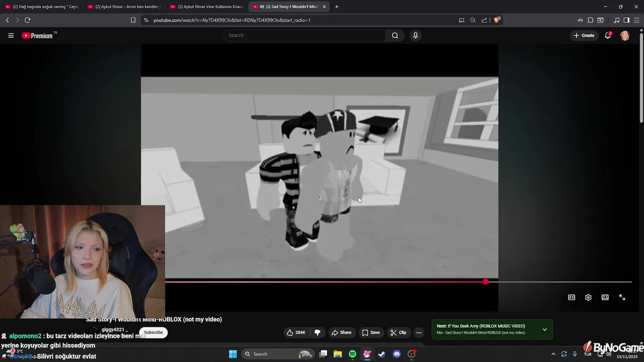Open Steam from the taskbar

click(x=382, y=354)
